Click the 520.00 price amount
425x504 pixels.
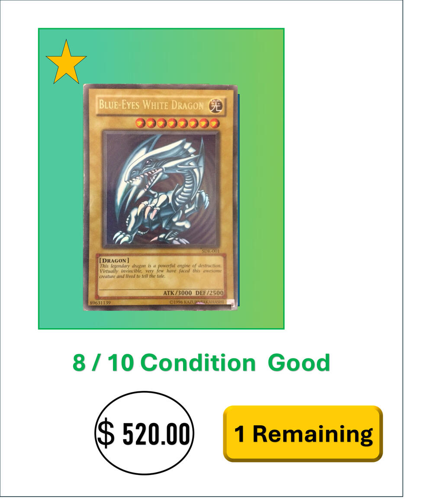tap(156, 433)
